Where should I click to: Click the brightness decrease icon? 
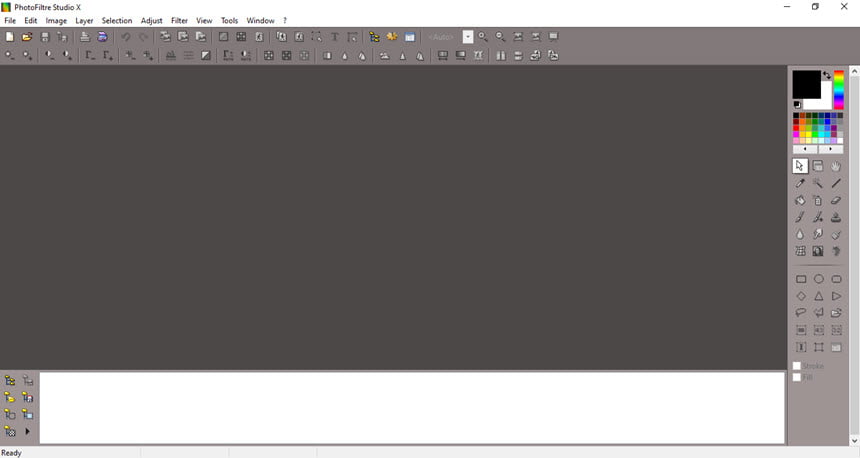pos(9,55)
